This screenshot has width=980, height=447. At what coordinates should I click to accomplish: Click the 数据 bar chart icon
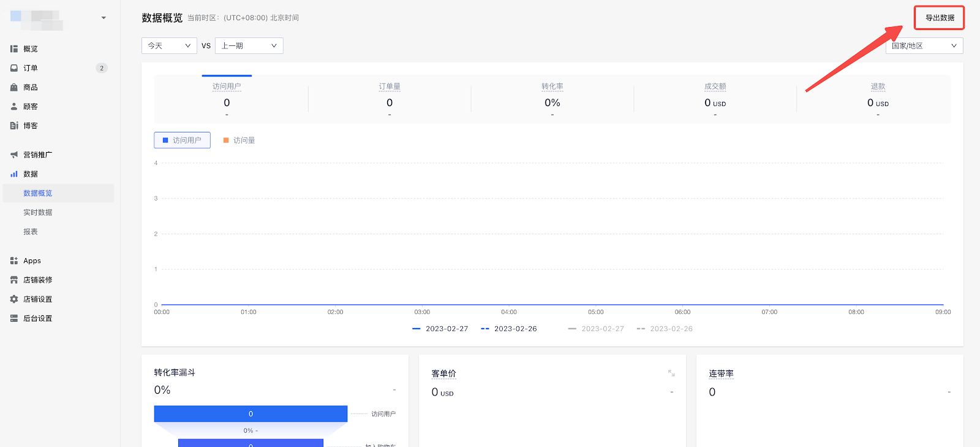pos(13,174)
